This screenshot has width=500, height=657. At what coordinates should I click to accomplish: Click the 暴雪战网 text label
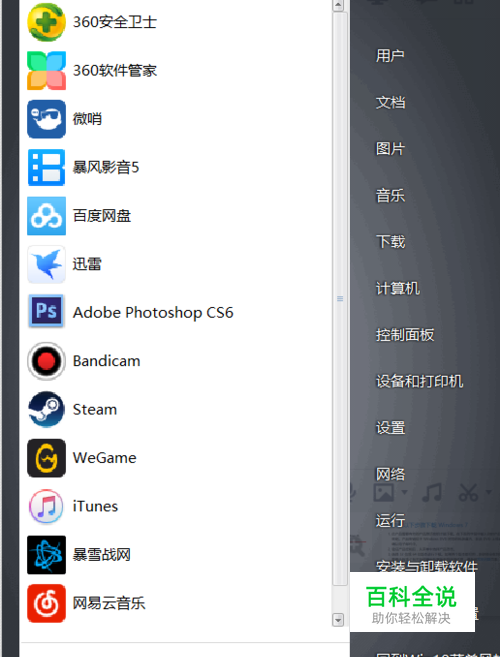(101, 555)
